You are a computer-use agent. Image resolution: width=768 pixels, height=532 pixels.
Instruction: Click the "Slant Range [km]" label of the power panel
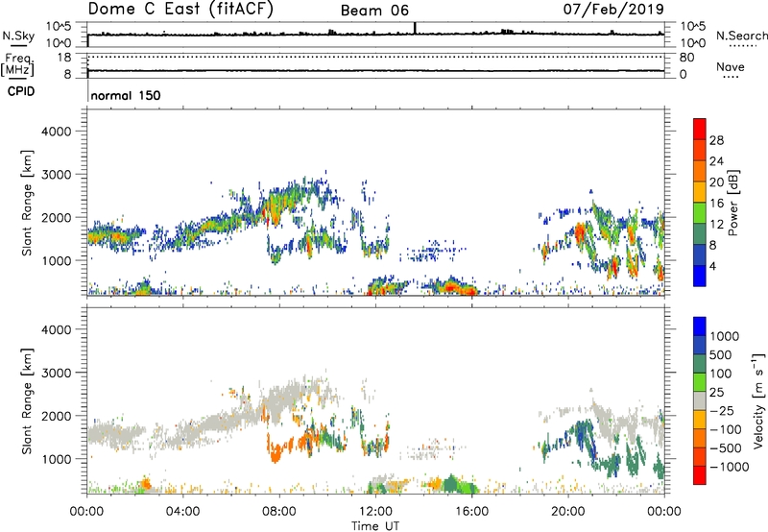pos(27,203)
